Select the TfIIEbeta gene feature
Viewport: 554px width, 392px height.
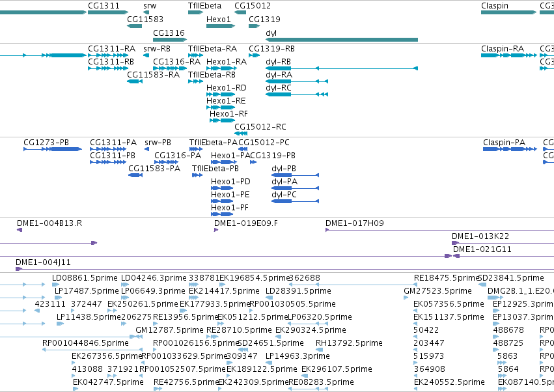point(195,12)
